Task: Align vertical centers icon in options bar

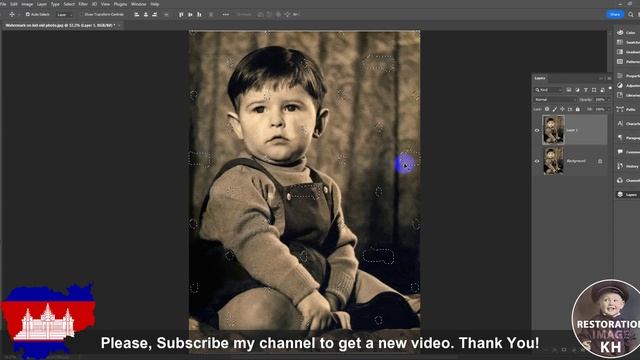Action: click(190, 14)
